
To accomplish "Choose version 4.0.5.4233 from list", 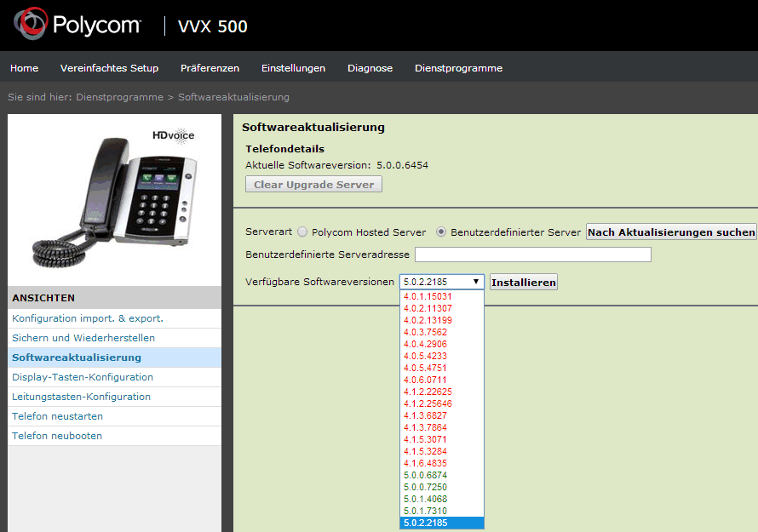I will (x=442, y=356).
